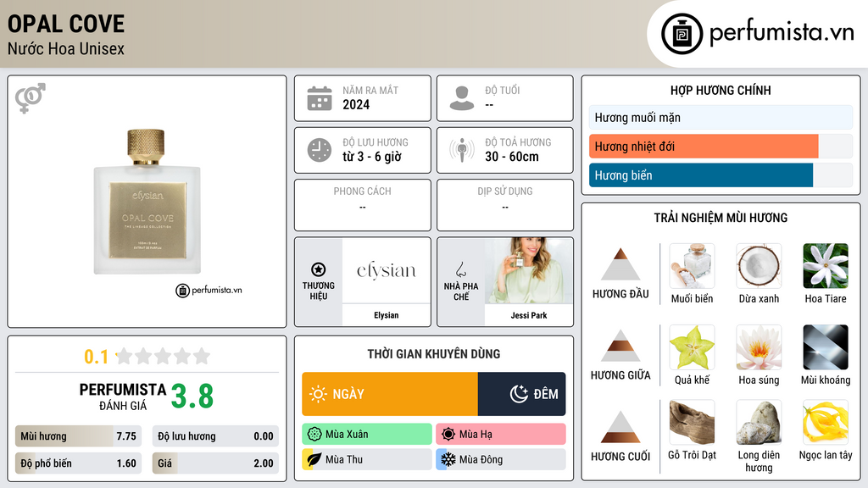Viewport: 868px width, 488px height.
Task: Open the Long diên hương ambergris thumbnail
Action: [x=759, y=423]
